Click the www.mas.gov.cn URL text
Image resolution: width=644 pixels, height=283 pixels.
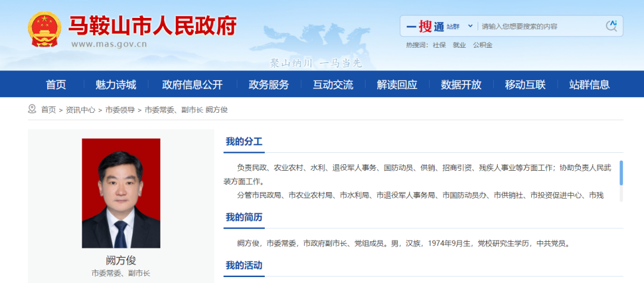(109, 44)
